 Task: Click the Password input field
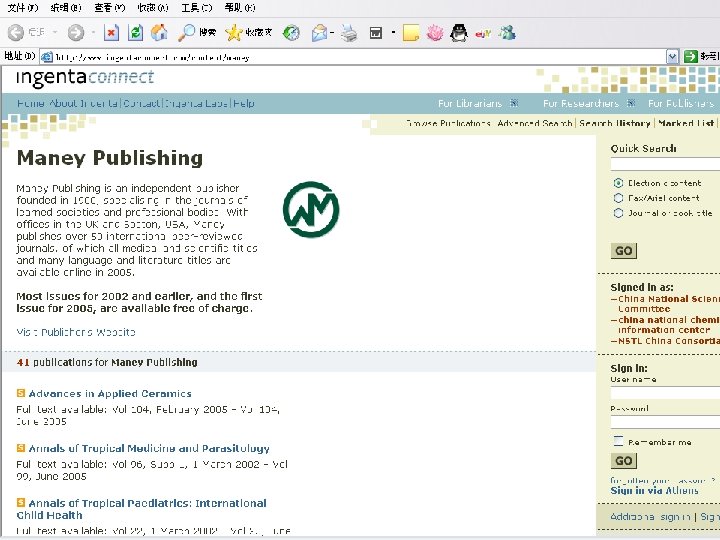(x=665, y=422)
